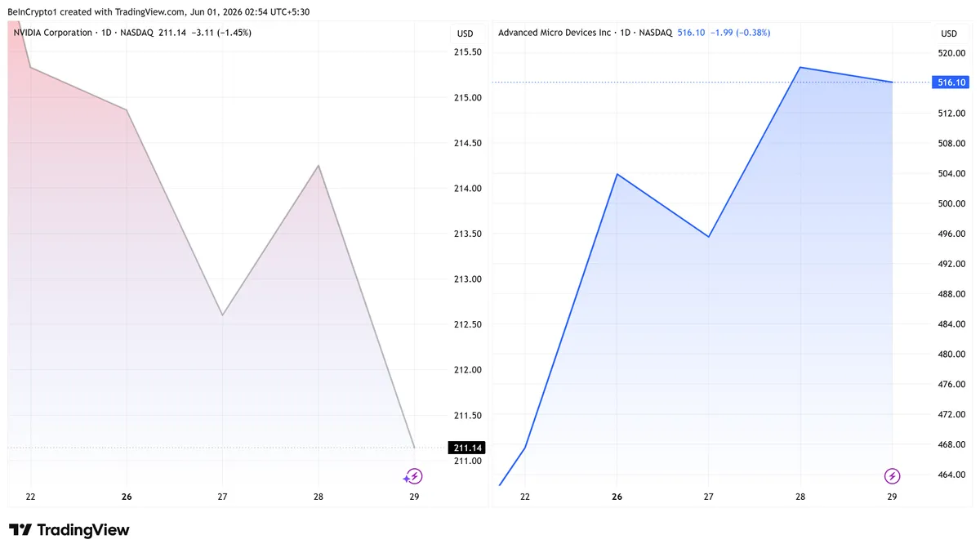Click the 213.00 price axis value

(467, 279)
